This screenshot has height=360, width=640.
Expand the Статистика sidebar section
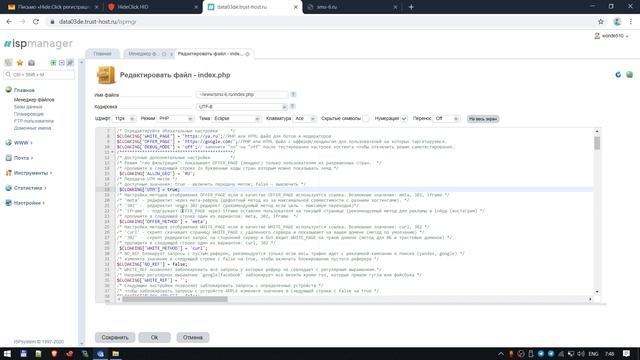click(30, 188)
